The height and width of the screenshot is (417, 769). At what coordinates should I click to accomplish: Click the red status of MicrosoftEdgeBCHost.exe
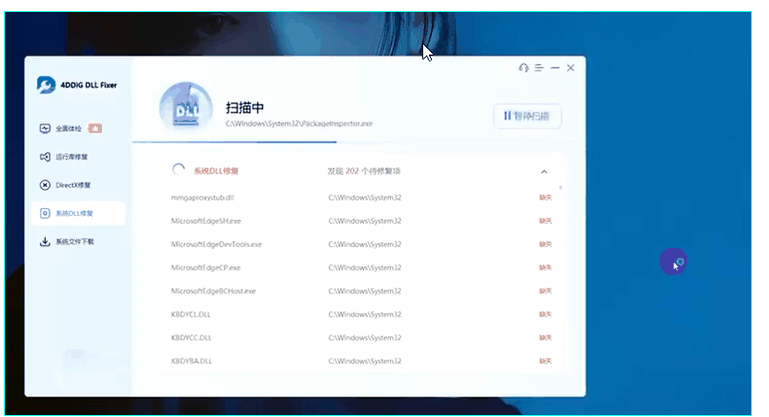[545, 291]
